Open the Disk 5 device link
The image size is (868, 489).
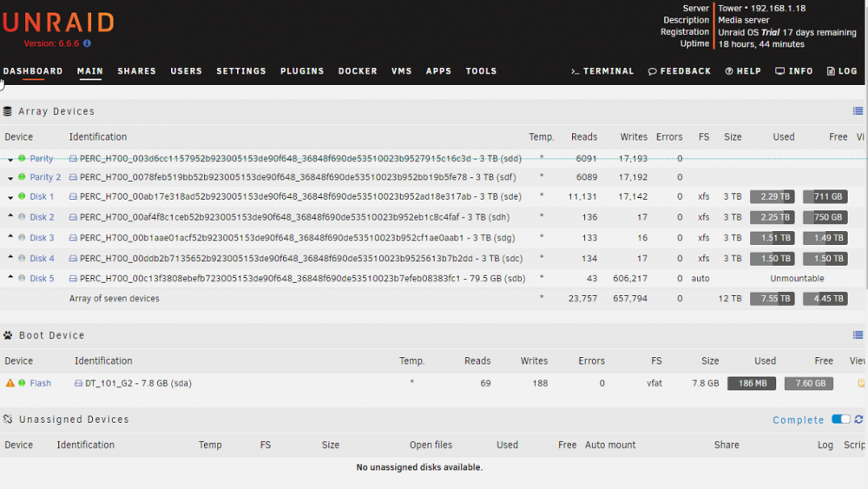pos(42,278)
